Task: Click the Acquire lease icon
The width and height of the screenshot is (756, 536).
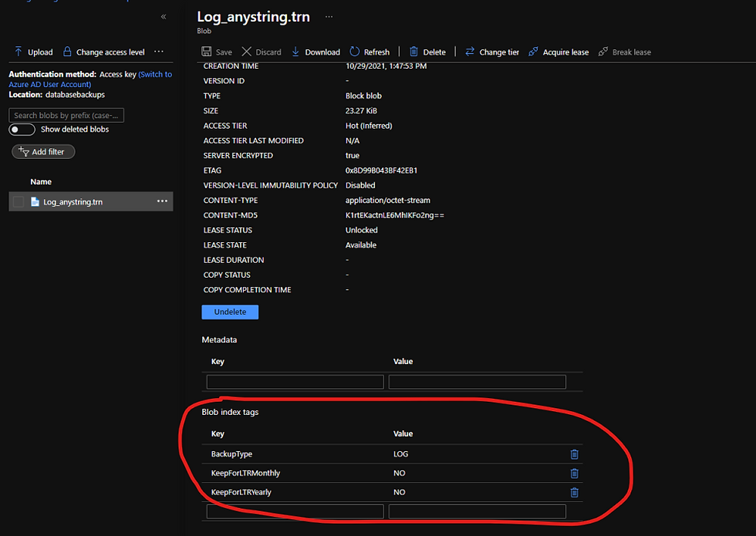Action: tap(533, 52)
